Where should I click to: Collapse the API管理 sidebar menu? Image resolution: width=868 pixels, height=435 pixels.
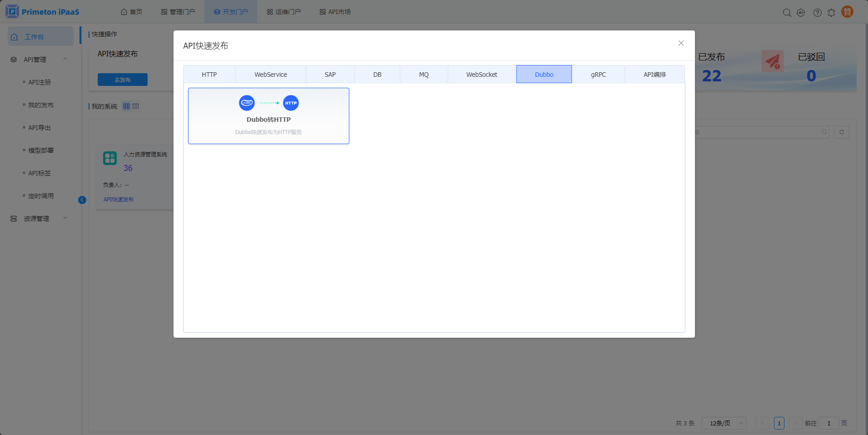tap(65, 59)
